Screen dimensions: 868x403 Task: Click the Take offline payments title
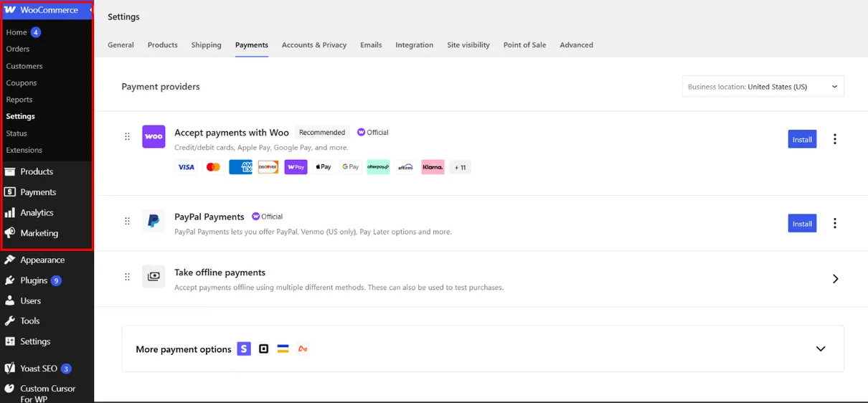[x=220, y=272]
